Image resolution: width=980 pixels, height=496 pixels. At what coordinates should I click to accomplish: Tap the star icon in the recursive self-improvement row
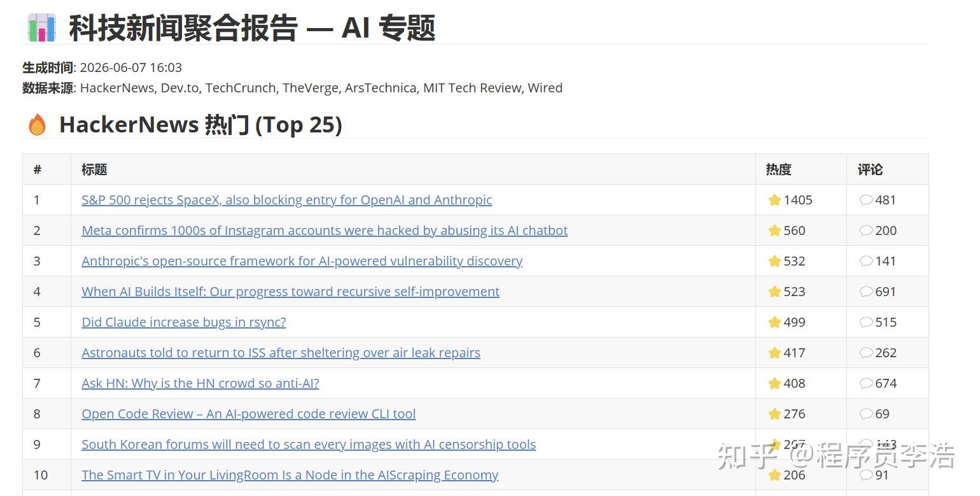click(774, 292)
